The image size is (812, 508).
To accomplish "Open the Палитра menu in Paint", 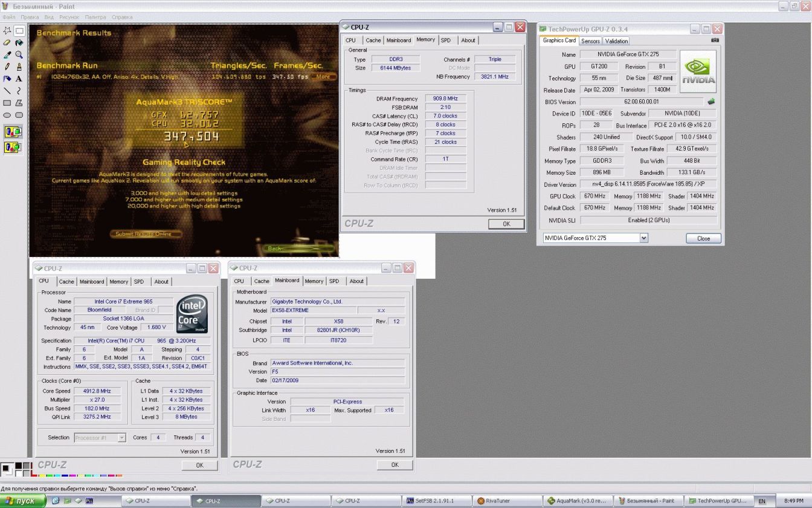I will pyautogui.click(x=95, y=17).
